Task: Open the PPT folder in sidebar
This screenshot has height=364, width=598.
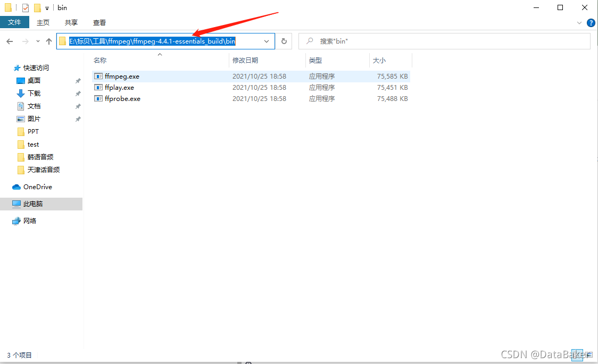Action: tap(33, 131)
